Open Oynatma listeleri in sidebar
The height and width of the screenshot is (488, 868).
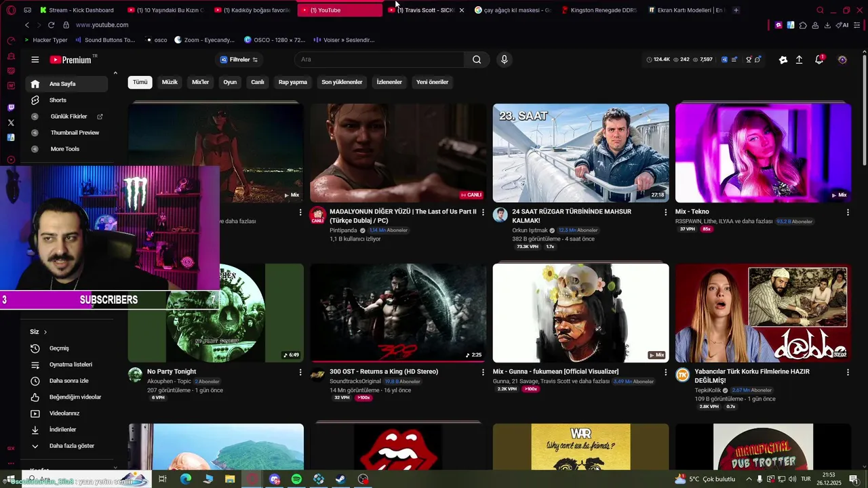pos(66,365)
